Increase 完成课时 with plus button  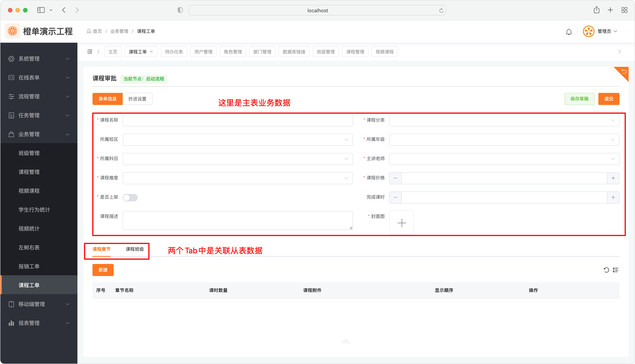613,197
